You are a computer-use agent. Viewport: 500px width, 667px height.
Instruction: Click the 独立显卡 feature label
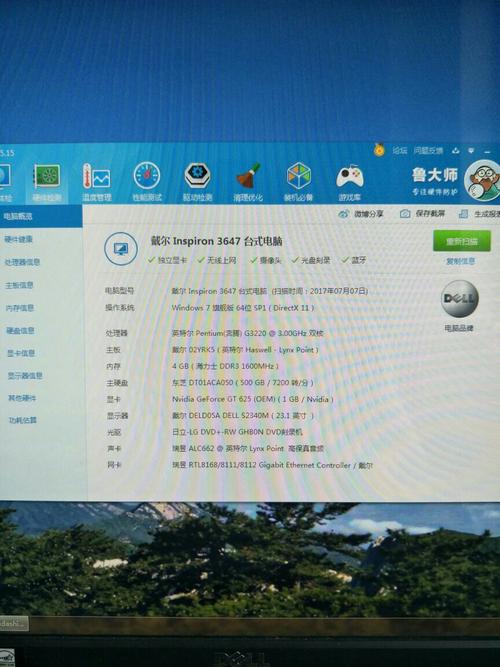[x=172, y=260]
